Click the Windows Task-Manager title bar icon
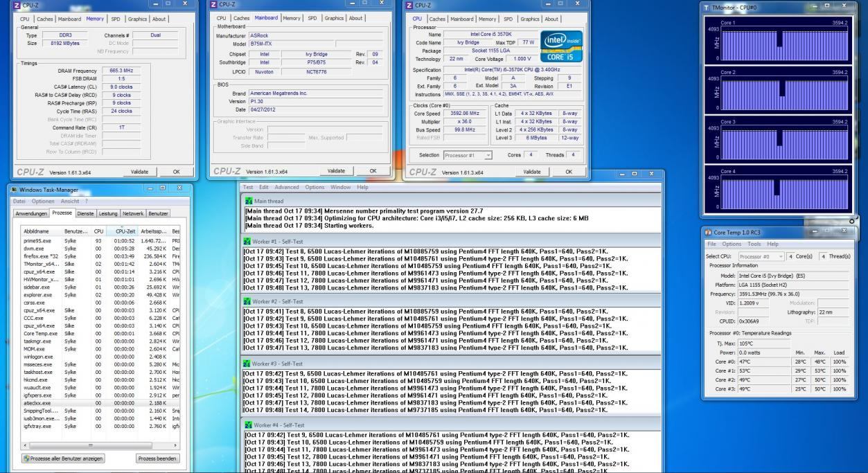 (14, 190)
